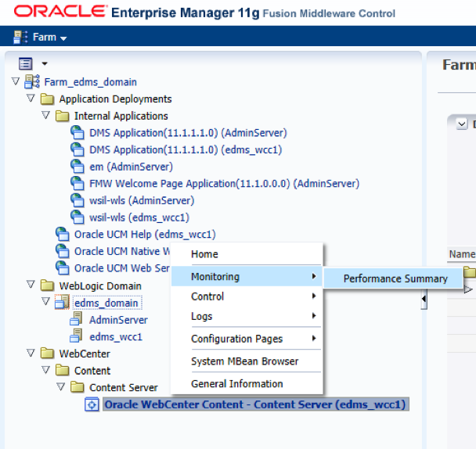Select the Oracle UCM Web Ser tree entry

tap(122, 269)
